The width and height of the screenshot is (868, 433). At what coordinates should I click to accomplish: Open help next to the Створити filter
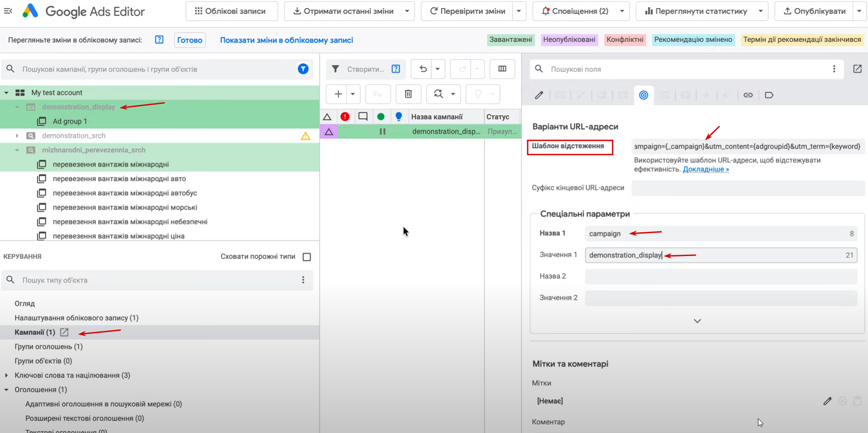[396, 69]
